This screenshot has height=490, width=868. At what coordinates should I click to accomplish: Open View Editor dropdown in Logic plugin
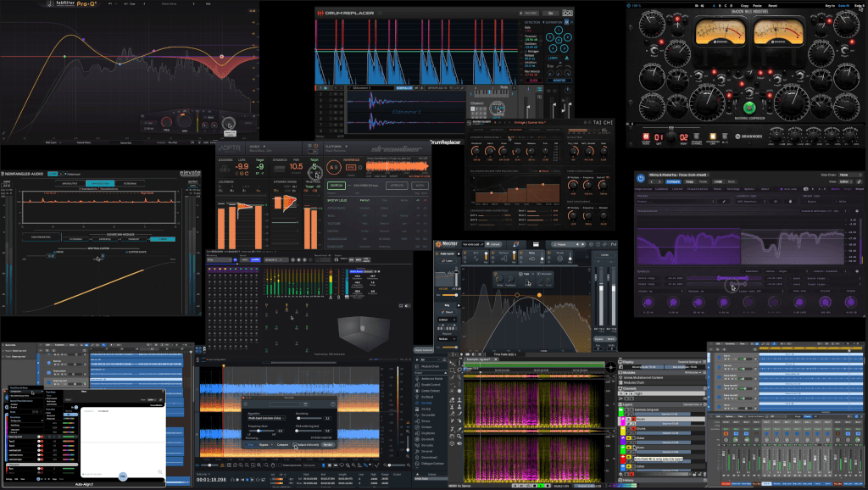(845, 181)
